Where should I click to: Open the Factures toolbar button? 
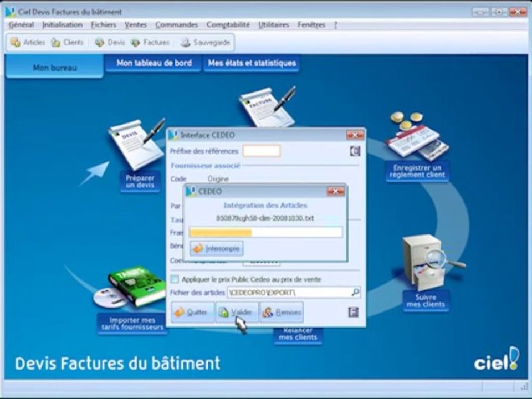150,43
